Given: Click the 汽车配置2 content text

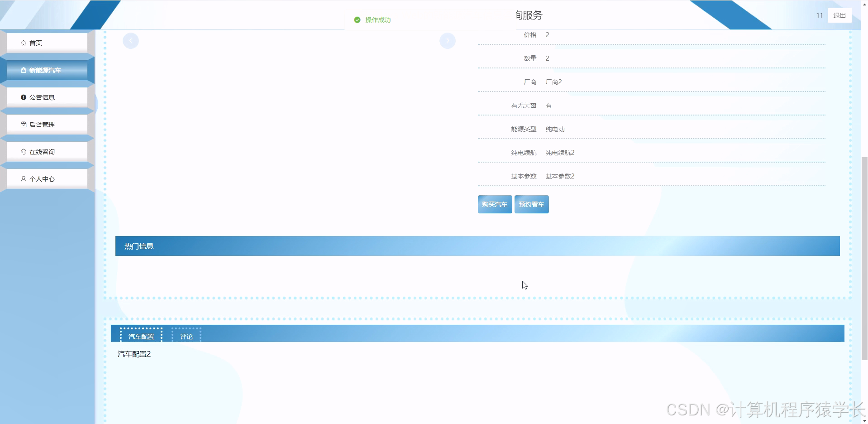Looking at the screenshot, I should 134,354.
